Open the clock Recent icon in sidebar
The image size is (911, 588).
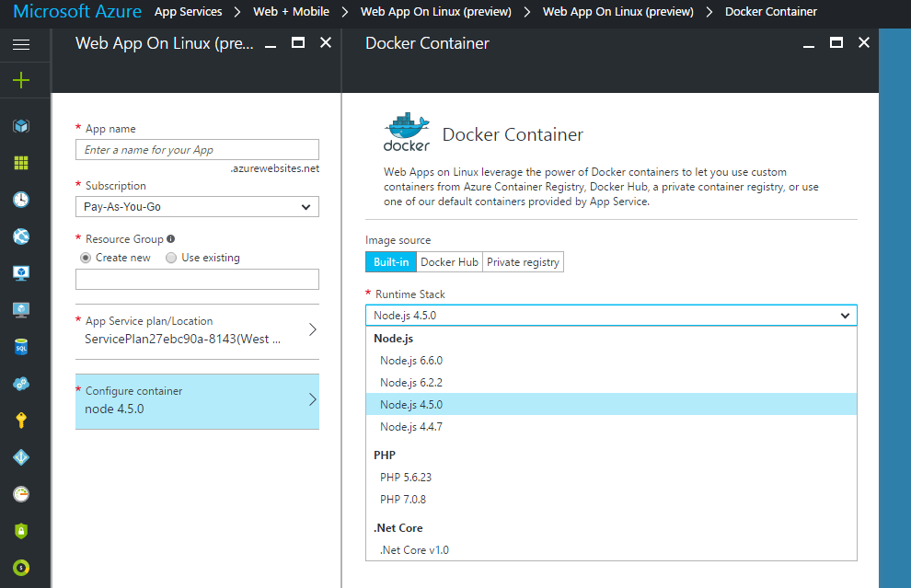(21, 200)
